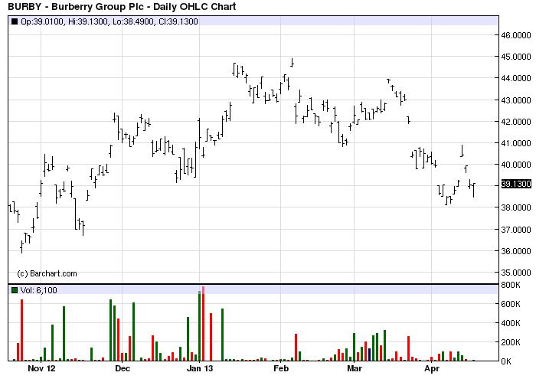
Task: Click the 37.0000 price axis label
Action: 516,230
